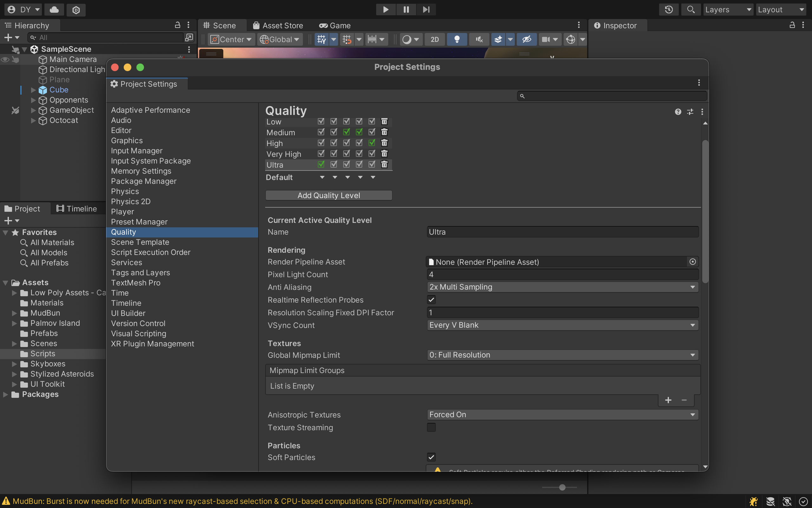Lock the Hierarchy panel padlock icon
The image size is (812, 508).
point(178,25)
